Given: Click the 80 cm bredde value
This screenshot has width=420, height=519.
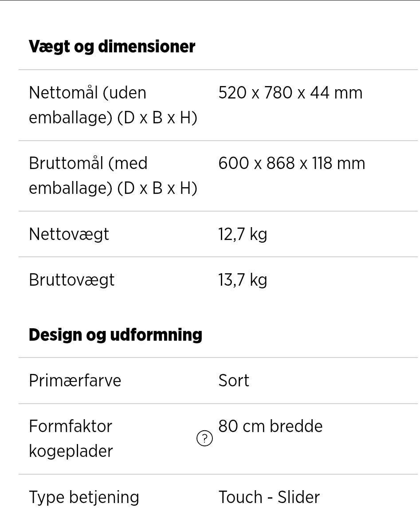Looking at the screenshot, I should pos(270,426).
